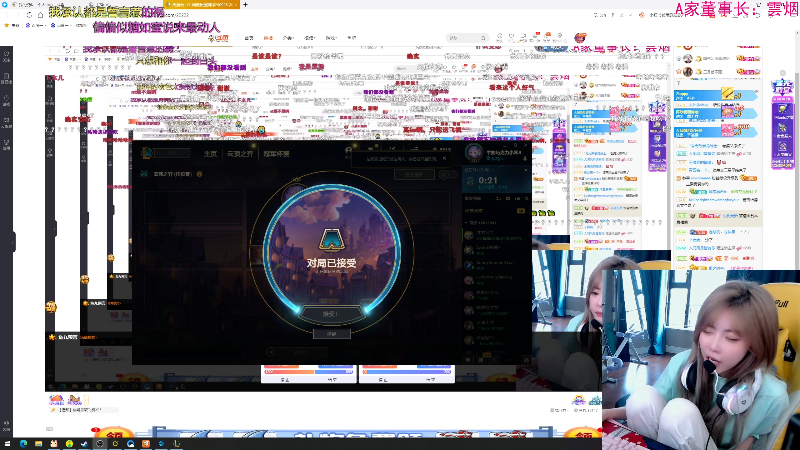Click the third icon in the dark left sidebar

tap(7, 100)
